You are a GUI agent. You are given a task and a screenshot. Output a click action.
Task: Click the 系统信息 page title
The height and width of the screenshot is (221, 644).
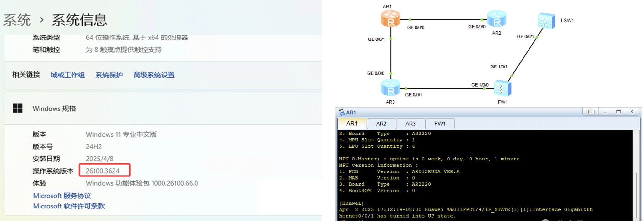coord(80,20)
